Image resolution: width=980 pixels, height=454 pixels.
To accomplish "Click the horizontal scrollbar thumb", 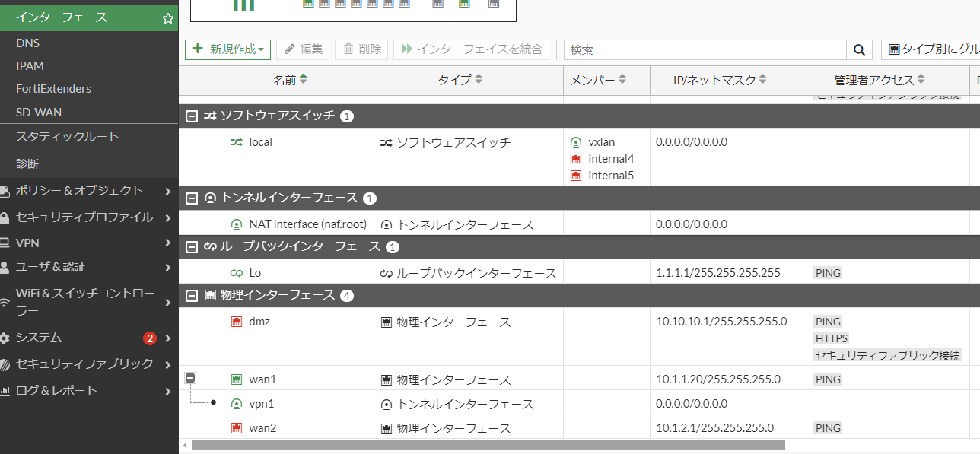I will (x=488, y=445).
